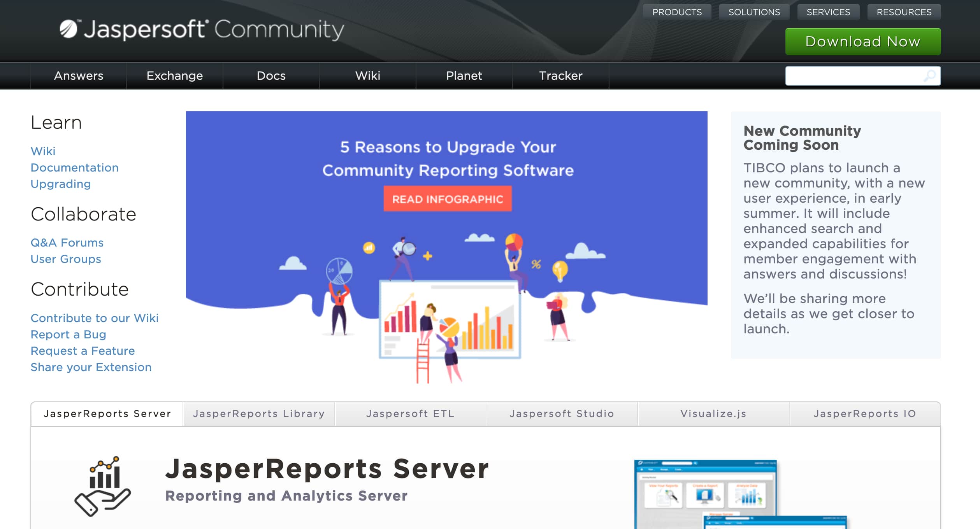Open the Tracker menu

560,75
